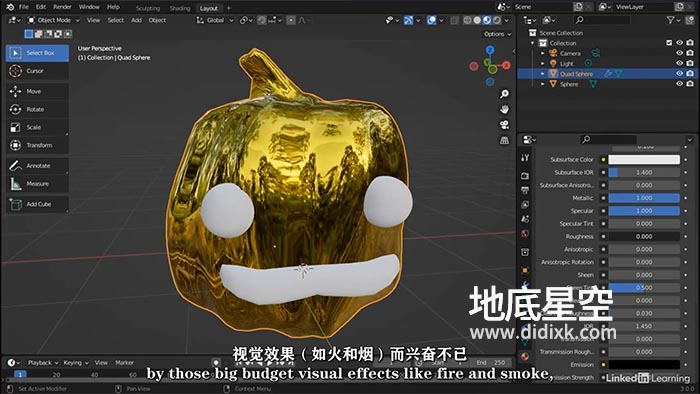The image size is (700, 394).
Task: Choose the Move tool
Action: (x=37, y=91)
